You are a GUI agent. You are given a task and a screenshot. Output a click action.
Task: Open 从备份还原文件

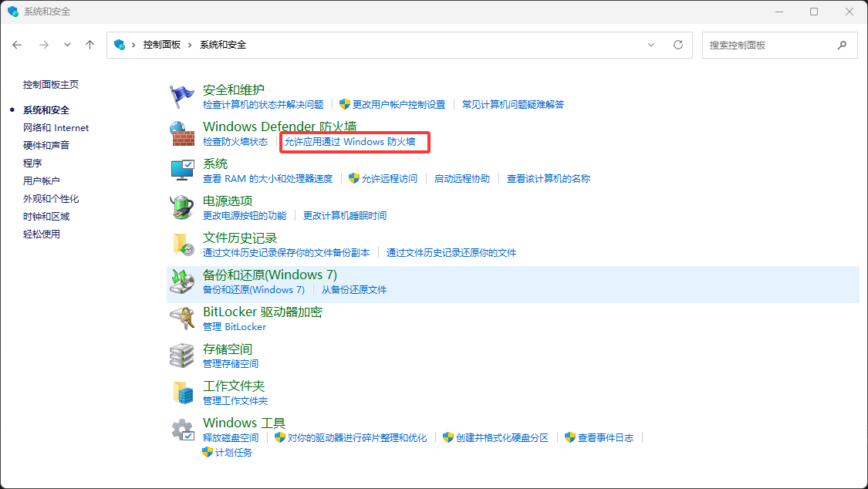353,290
